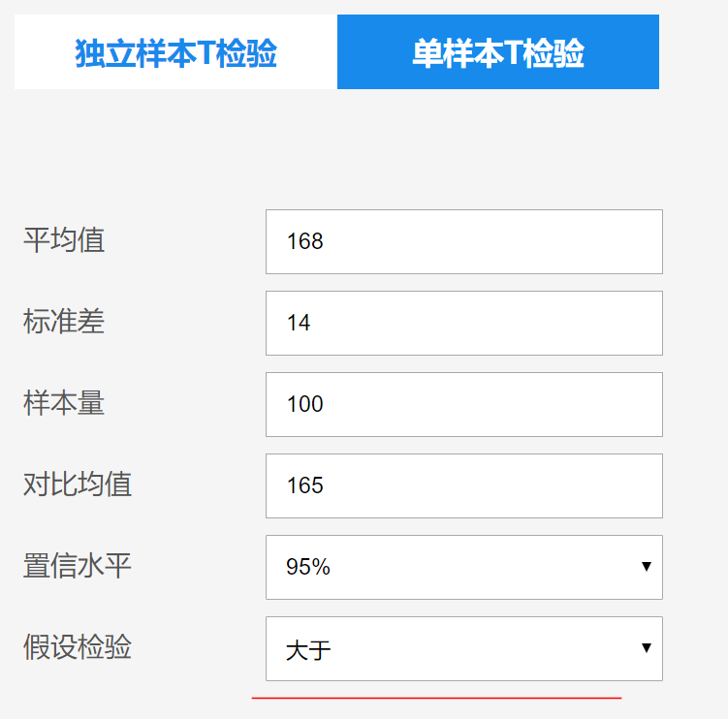The image size is (728, 719).
Task: Click the arrow icon beside 大于
Action: 646,648
